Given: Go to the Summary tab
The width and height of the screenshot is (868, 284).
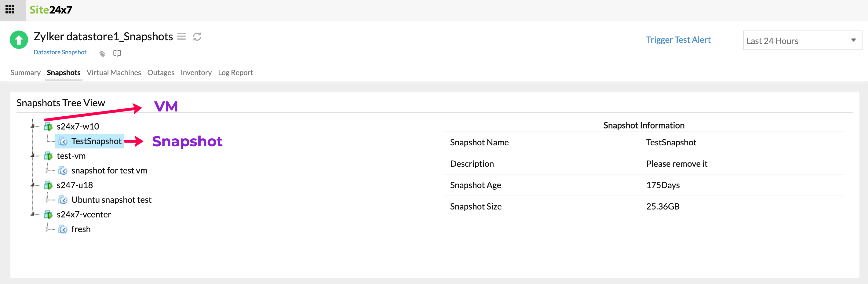Looking at the screenshot, I should [x=25, y=72].
